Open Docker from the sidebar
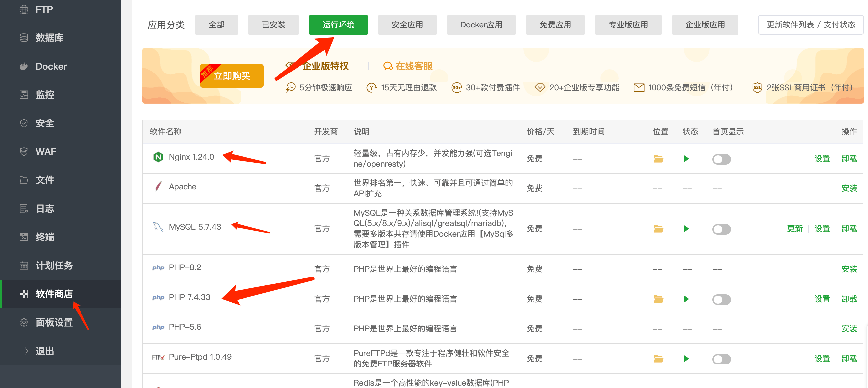The width and height of the screenshot is (868, 388). [x=51, y=66]
